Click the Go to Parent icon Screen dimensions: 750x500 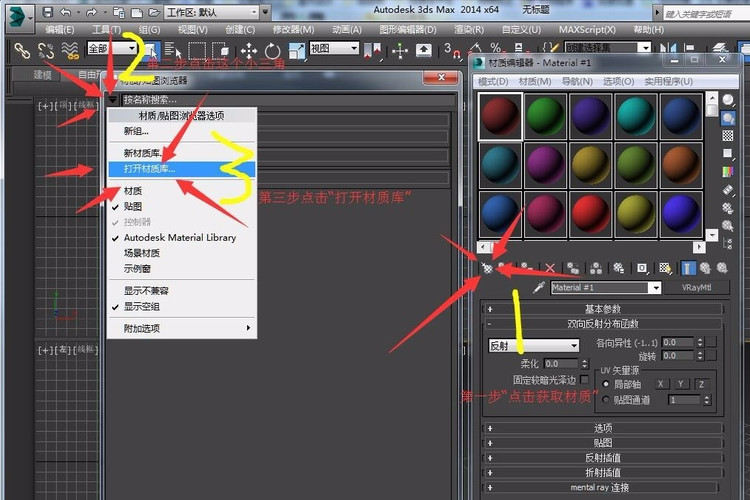tap(705, 268)
